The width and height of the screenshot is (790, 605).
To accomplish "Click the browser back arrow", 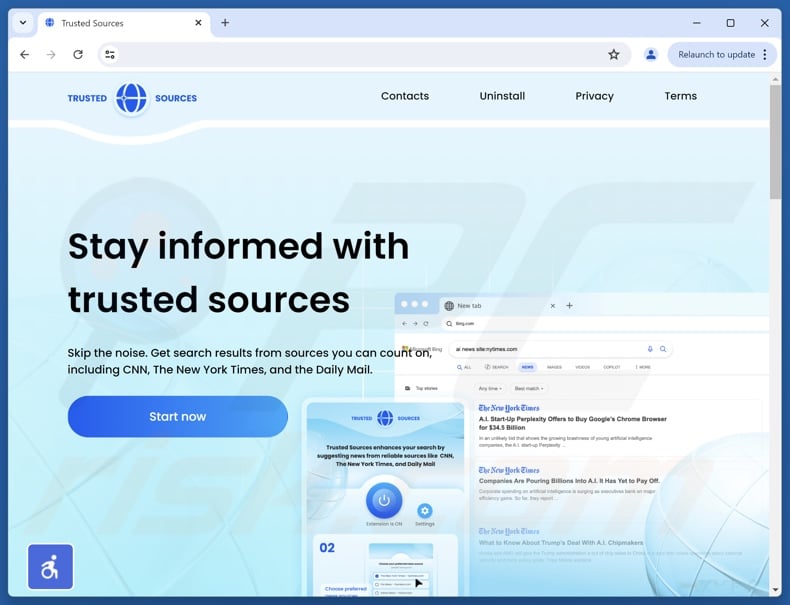I will click(24, 54).
